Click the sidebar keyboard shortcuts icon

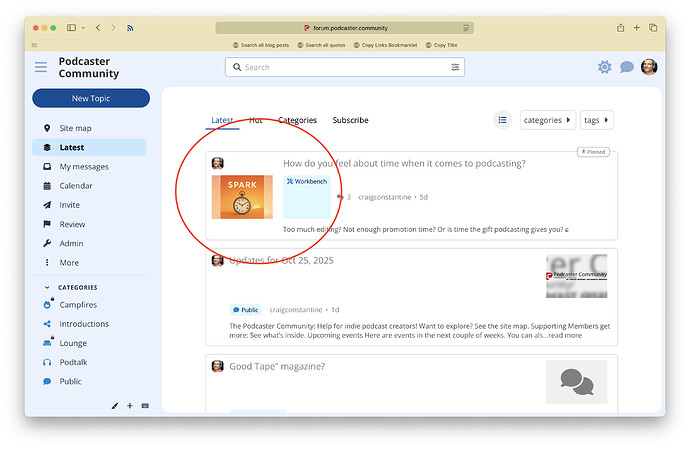coord(145,406)
